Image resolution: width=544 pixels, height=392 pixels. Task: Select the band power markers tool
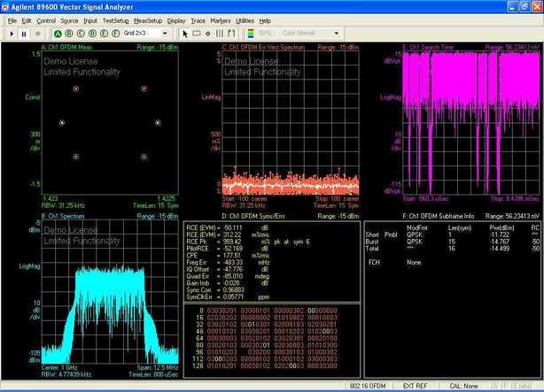220,34
